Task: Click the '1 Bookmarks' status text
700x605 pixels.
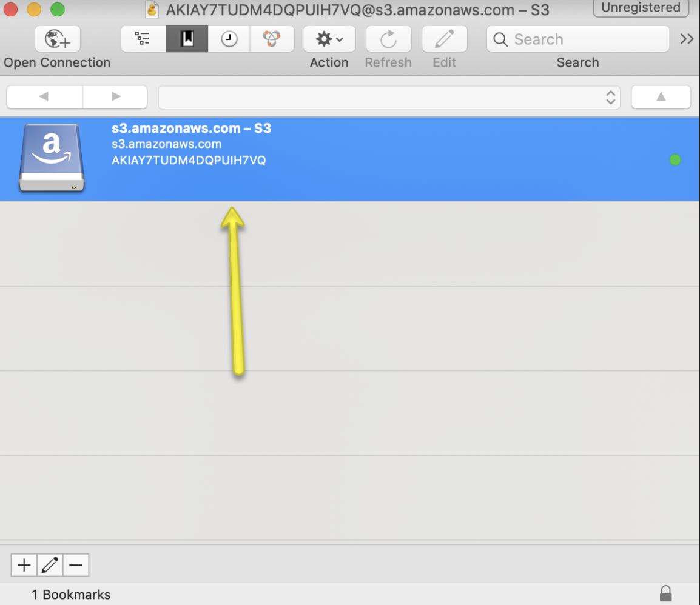Action: coord(71,595)
